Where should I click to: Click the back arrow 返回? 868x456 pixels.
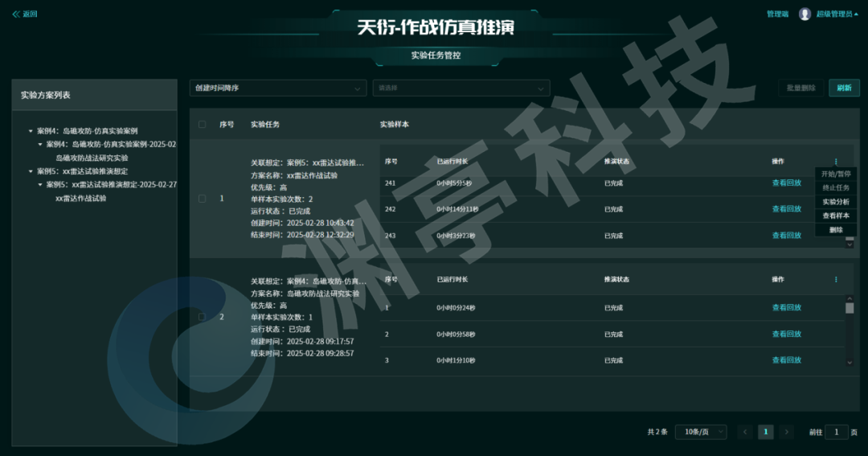click(25, 14)
